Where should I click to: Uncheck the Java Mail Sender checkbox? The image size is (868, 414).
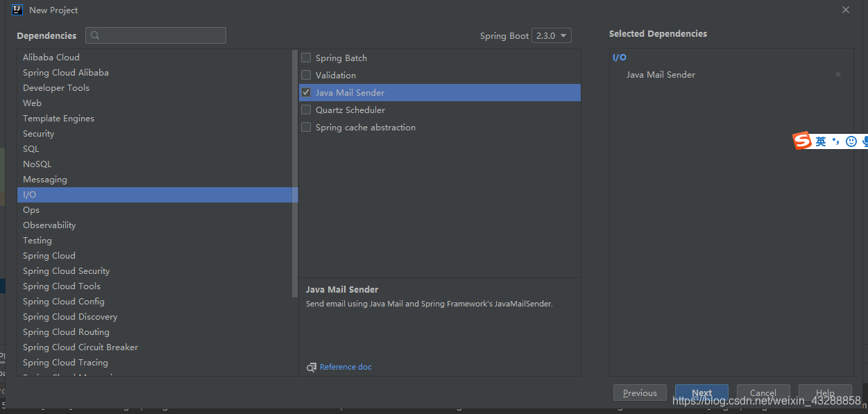(306, 92)
